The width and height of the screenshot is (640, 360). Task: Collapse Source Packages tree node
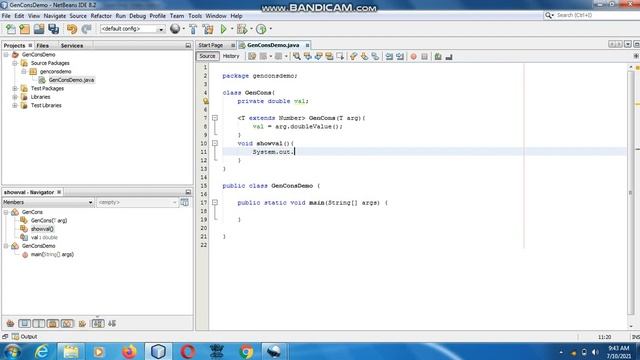[x=15, y=63]
